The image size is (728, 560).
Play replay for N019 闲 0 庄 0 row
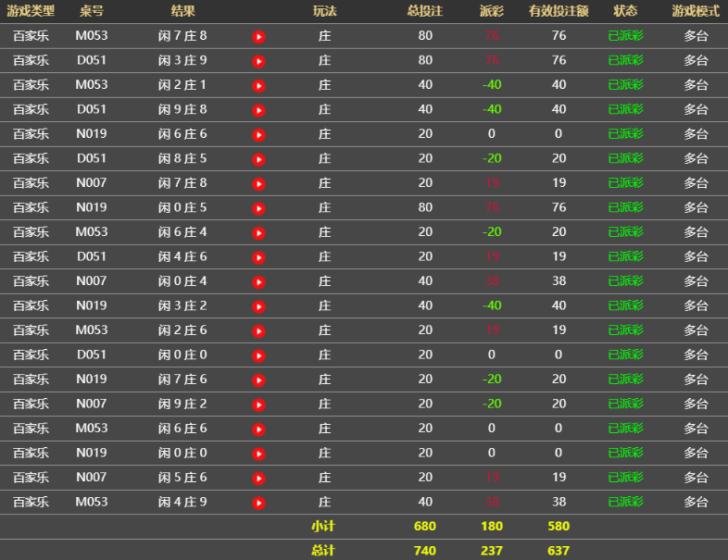coord(258,454)
